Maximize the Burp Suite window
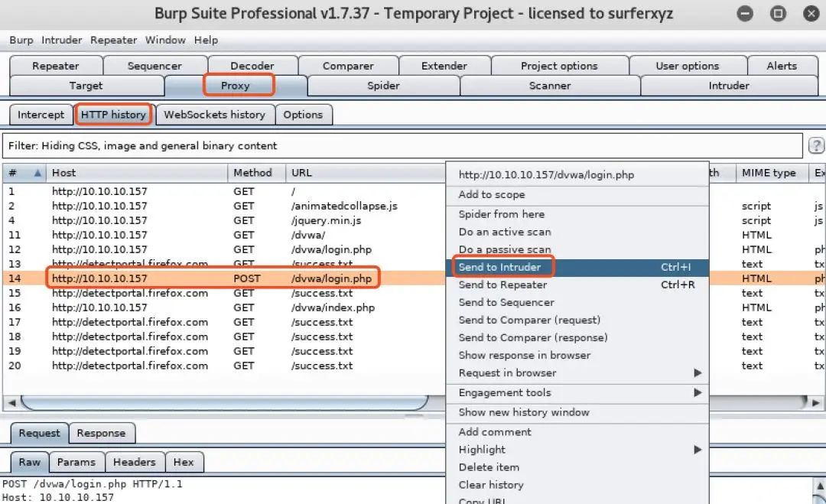The image size is (826, 504). tap(778, 13)
